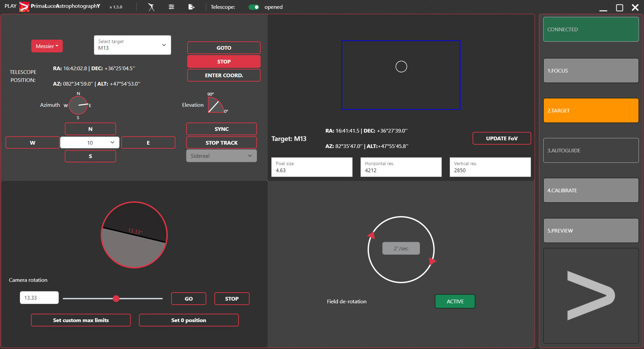Open the 3.AUTOGUIDE tab
The image size is (644, 349).
(591, 150)
